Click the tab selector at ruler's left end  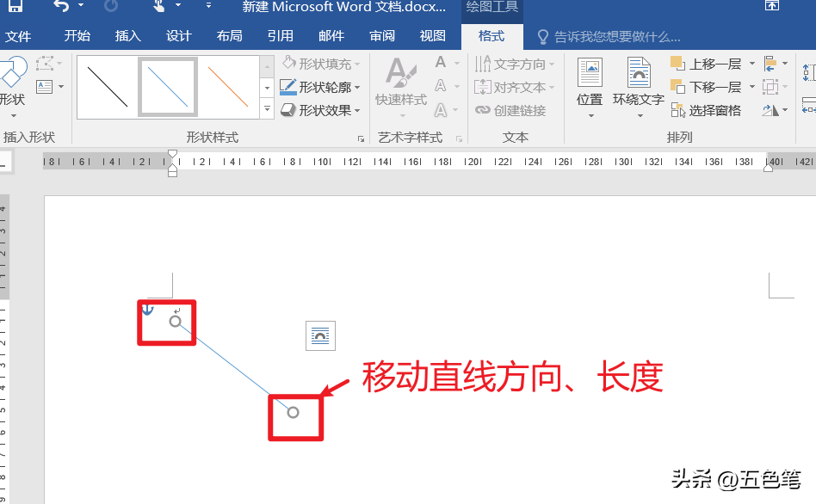coord(4,162)
